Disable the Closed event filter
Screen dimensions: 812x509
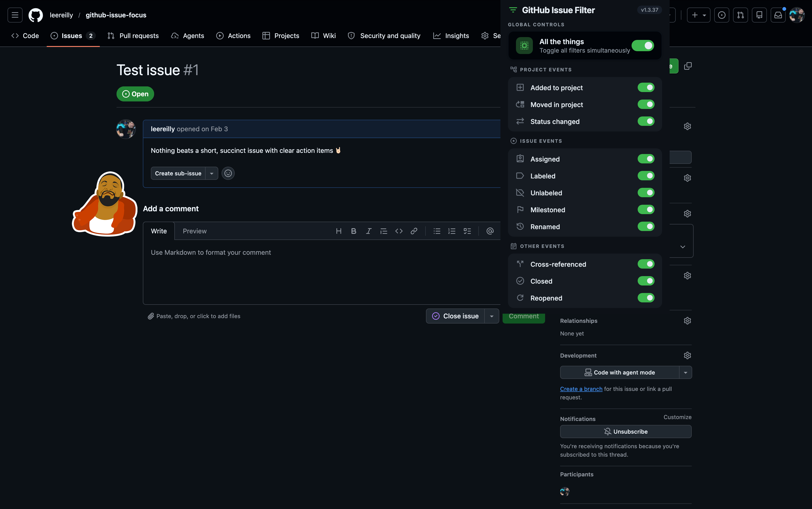click(646, 281)
